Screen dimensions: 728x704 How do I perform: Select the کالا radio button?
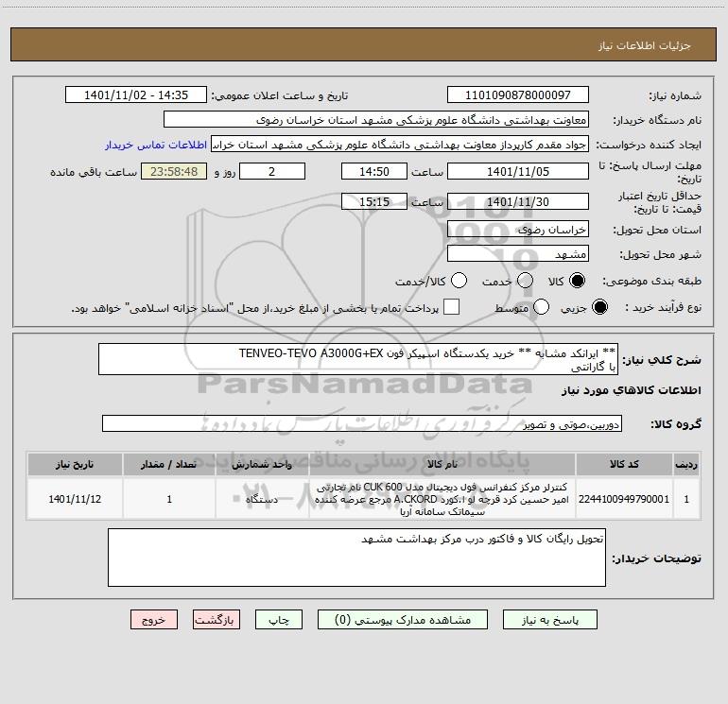[577, 281]
